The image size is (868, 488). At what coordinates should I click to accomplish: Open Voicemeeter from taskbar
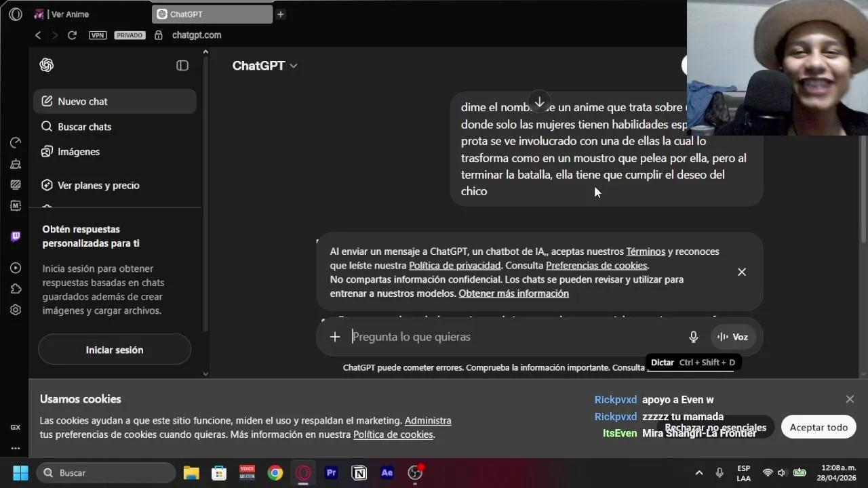coord(247,473)
